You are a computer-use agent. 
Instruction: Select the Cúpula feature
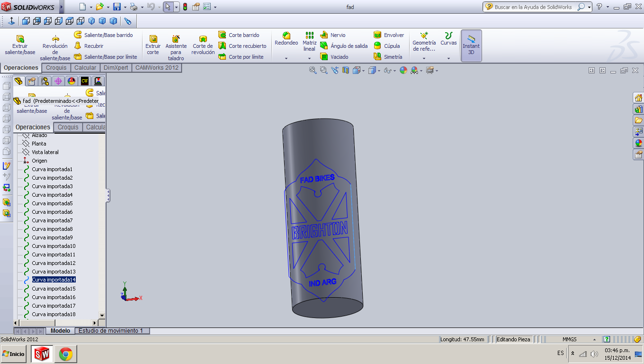pos(387,46)
